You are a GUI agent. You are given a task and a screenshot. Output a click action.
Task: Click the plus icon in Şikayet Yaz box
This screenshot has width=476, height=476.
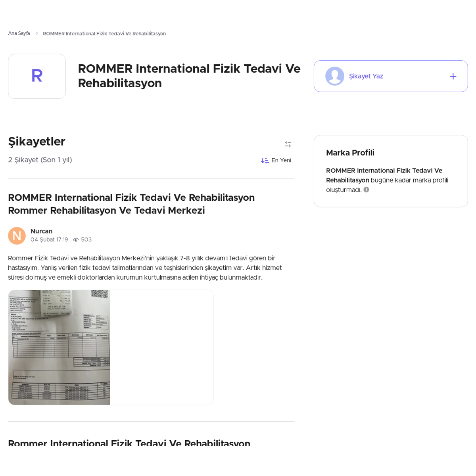[453, 76]
